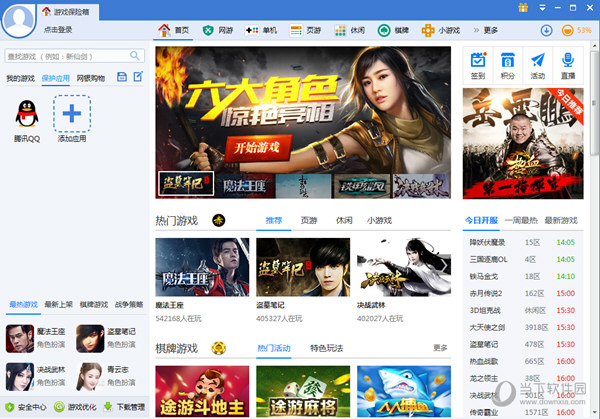
Task: Click 点击登录 link
Action: pos(58,29)
